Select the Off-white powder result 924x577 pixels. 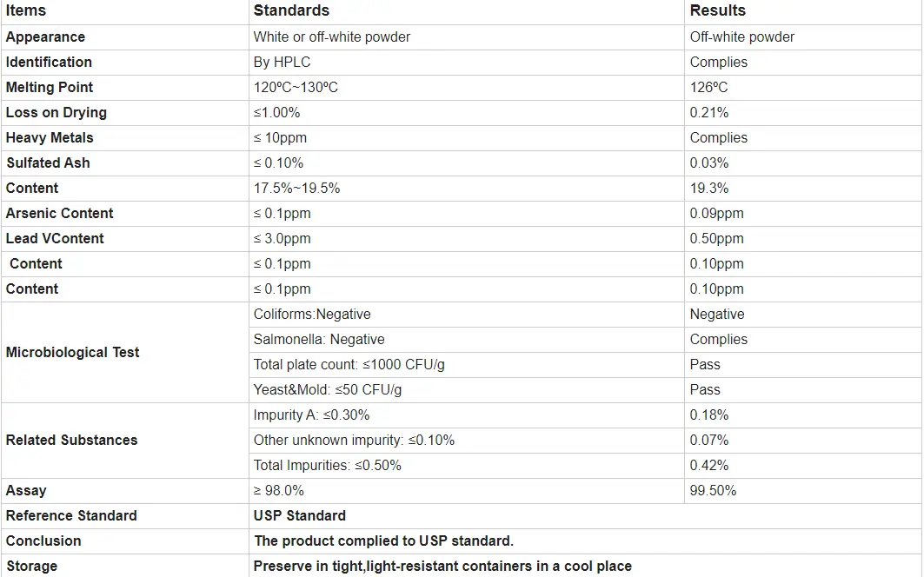click(742, 37)
